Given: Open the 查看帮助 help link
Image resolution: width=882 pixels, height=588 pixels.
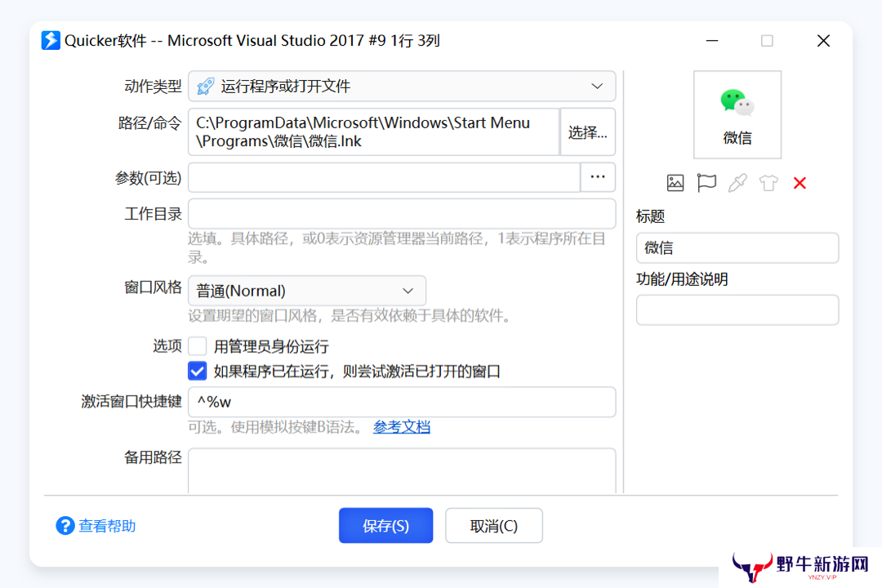Looking at the screenshot, I should (107, 526).
